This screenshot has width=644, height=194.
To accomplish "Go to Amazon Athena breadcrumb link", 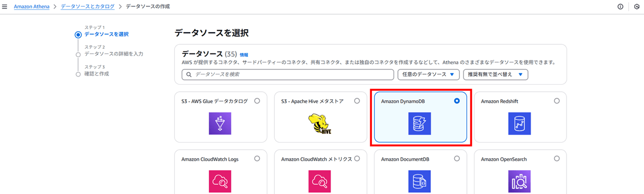I will [32, 7].
